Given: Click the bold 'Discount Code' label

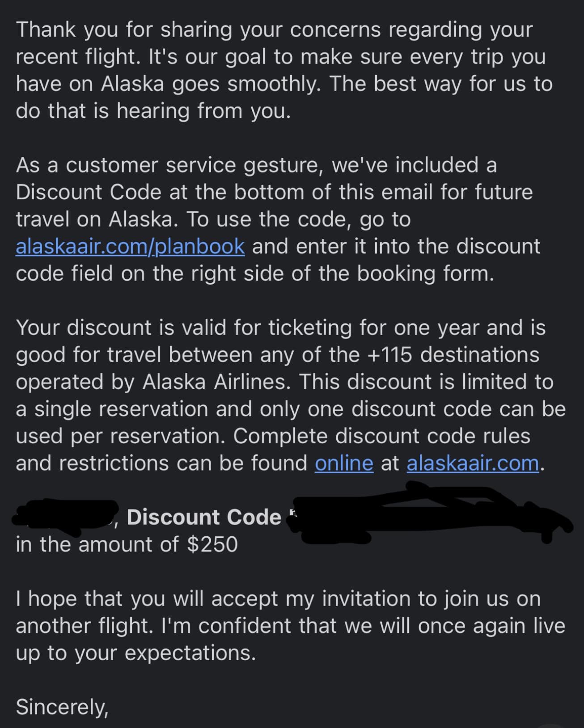Looking at the screenshot, I should (x=204, y=517).
